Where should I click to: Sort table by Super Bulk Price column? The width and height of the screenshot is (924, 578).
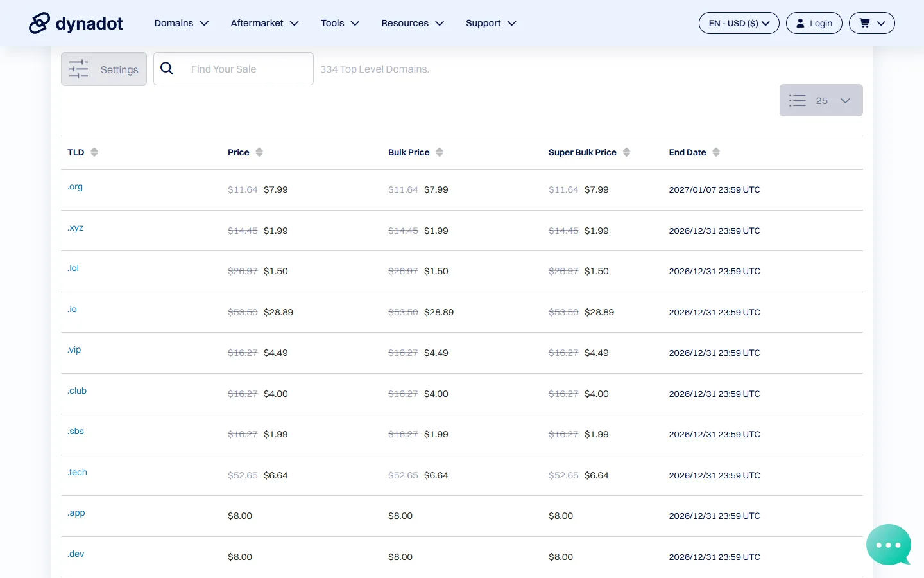(x=627, y=152)
